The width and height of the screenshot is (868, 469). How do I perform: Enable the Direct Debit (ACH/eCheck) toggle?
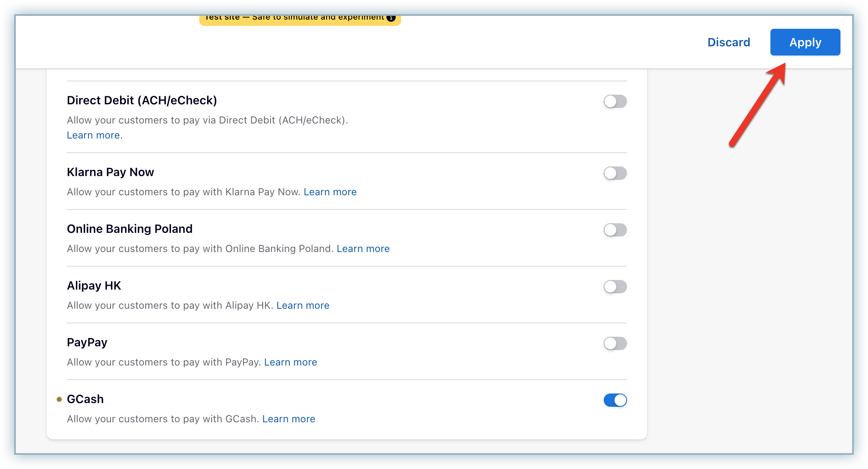tap(615, 101)
